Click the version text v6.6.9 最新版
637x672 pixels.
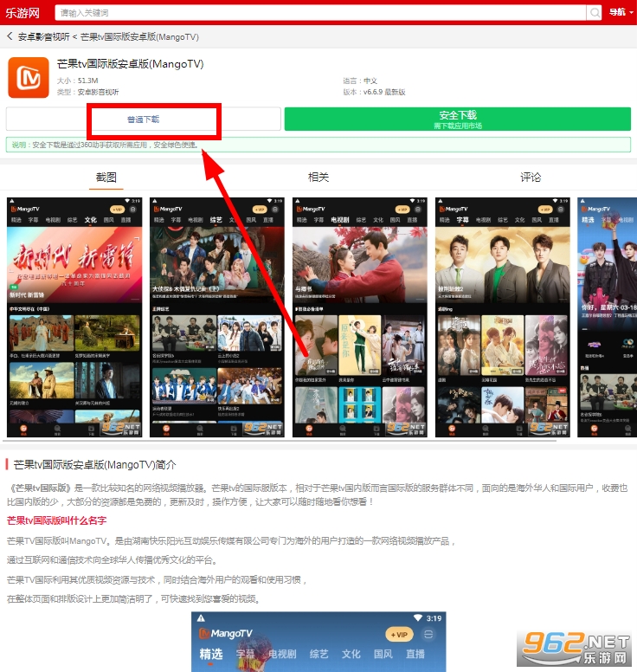coord(384,92)
